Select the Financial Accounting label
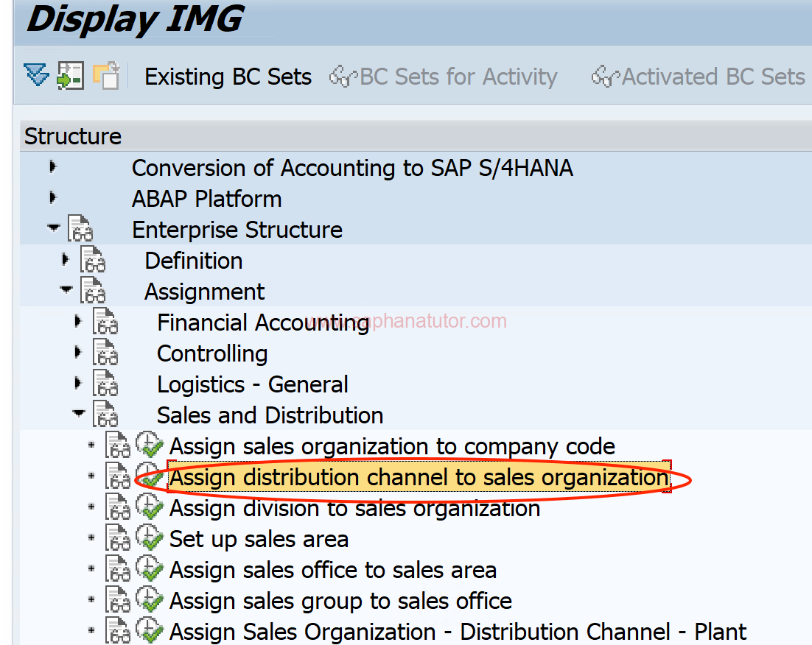812x645 pixels. click(263, 323)
